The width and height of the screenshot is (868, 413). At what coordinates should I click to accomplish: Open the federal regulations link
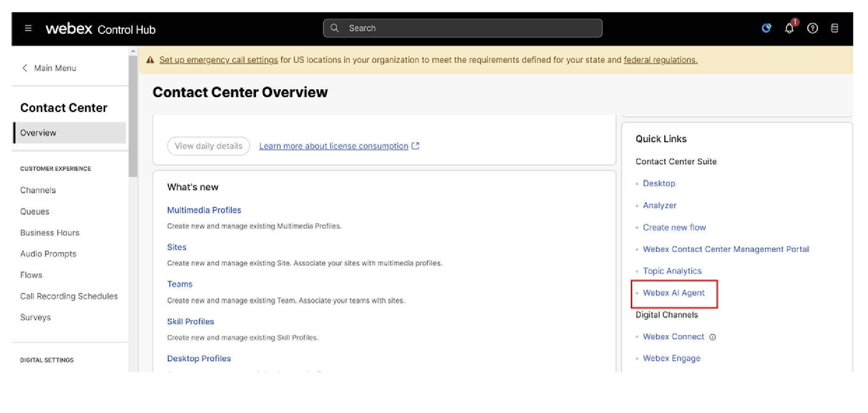pyautogui.click(x=661, y=60)
